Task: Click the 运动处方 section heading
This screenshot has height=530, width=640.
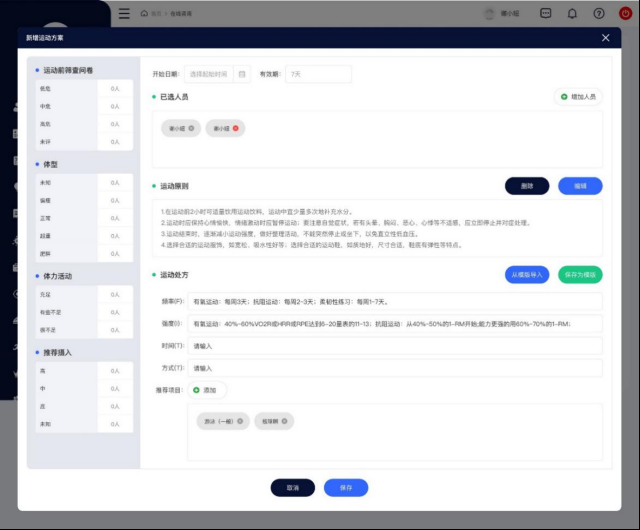Action: tap(174, 275)
